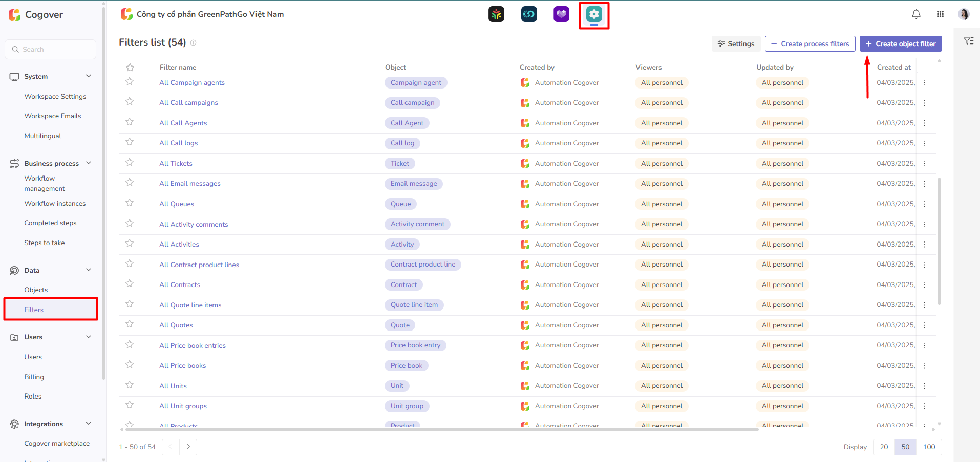
Task: Click the company logo beside GreenPathGo name
Action: point(126,14)
